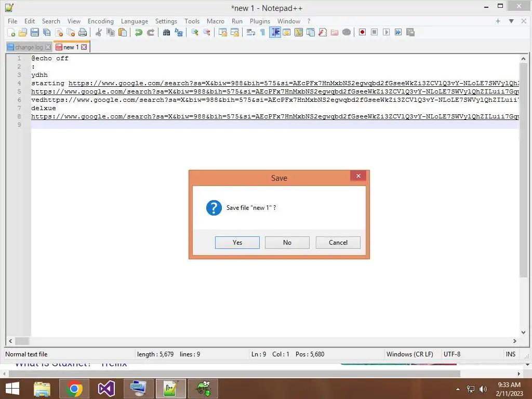The height and width of the screenshot is (399, 532).
Task: Click the Undo green arrow icon
Action: click(x=138, y=32)
